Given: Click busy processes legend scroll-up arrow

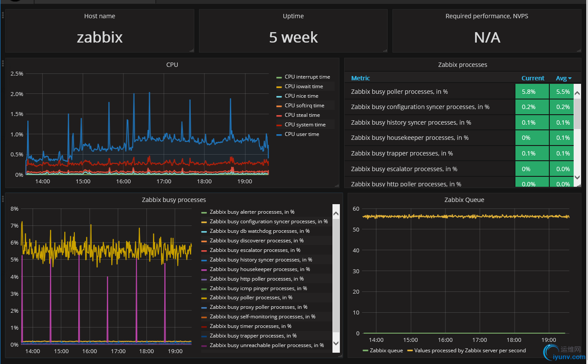Looking at the screenshot, I should pos(336,213).
